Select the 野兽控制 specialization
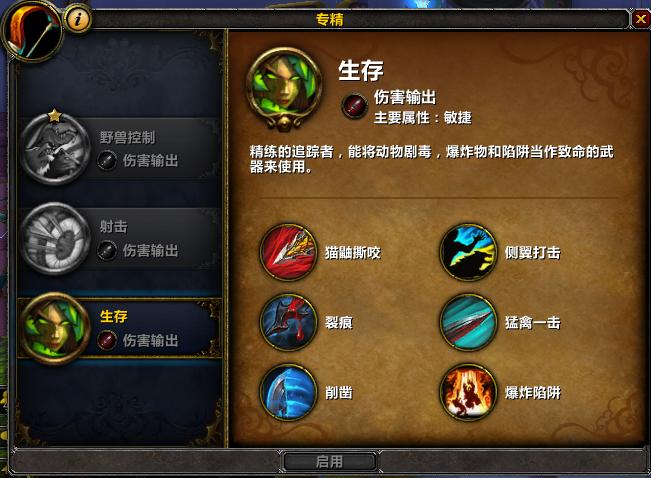Screen dimensions: 651x478 [x=120, y=149]
